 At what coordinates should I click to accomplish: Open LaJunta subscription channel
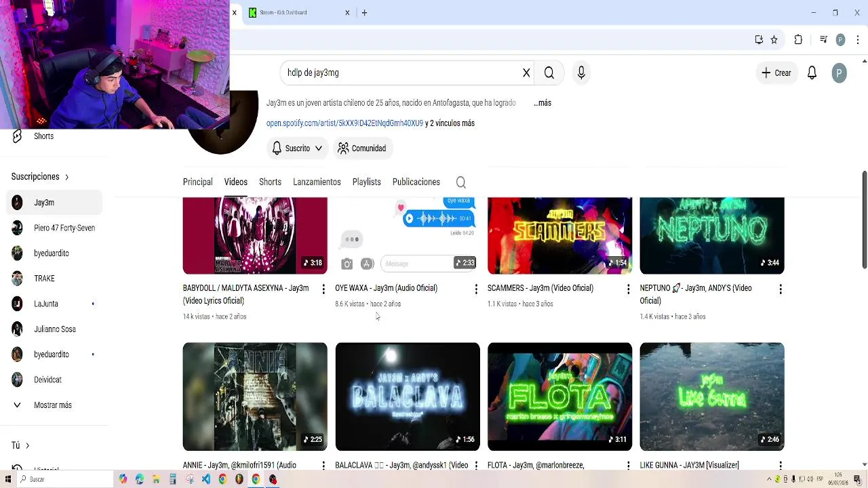pyautogui.click(x=54, y=304)
